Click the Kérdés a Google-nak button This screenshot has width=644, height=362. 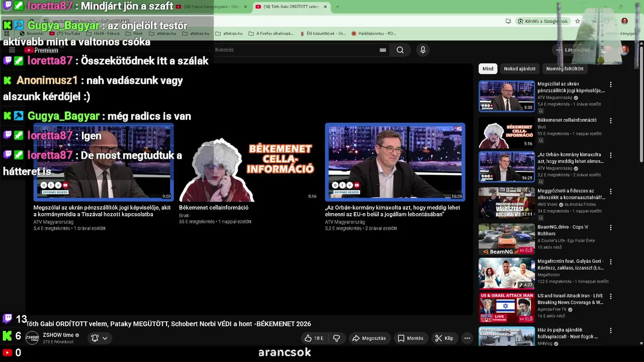point(543,21)
